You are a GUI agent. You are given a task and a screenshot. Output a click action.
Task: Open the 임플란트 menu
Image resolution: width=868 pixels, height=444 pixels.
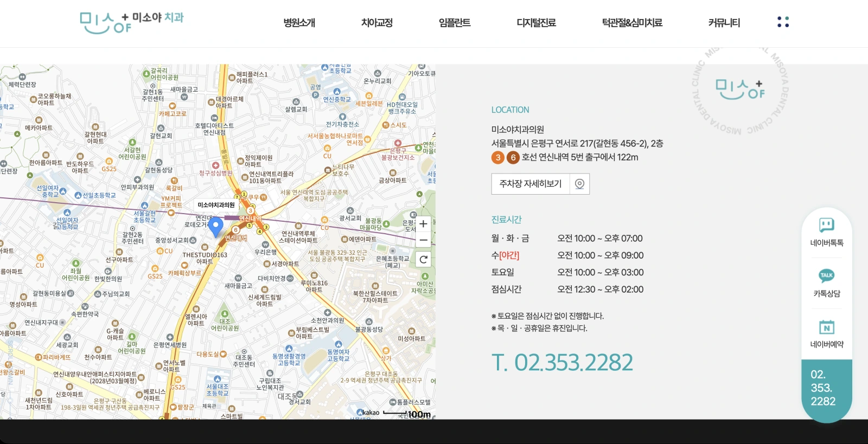tap(455, 23)
